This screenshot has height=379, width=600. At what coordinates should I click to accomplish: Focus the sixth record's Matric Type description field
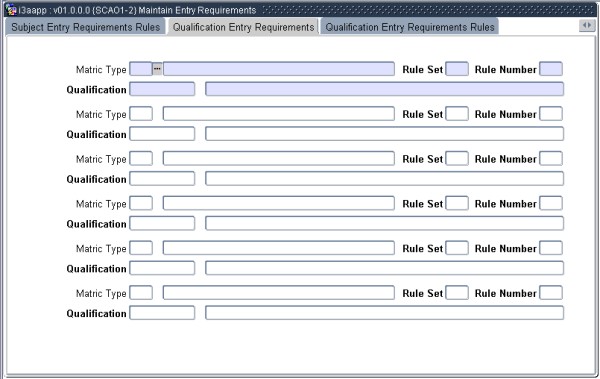point(279,293)
